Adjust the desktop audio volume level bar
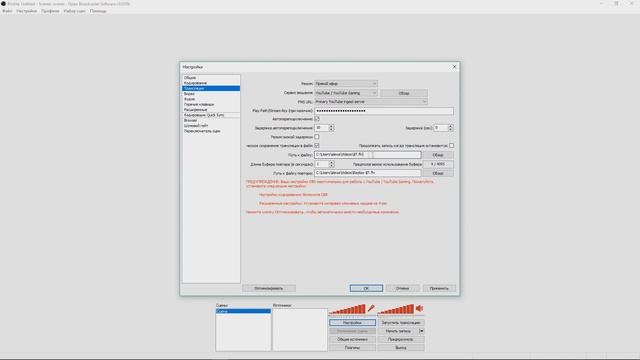Viewport: 640px width, 360px height. [396, 309]
